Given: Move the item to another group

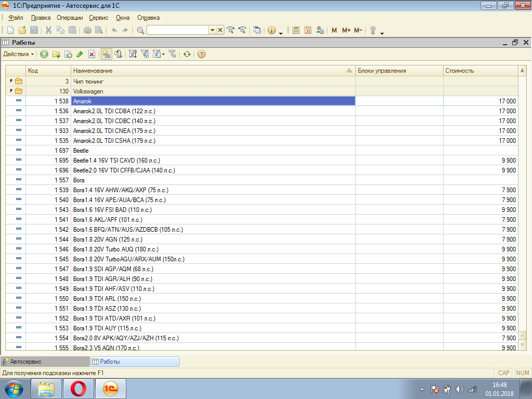Looking at the screenshot, I should pos(118,54).
